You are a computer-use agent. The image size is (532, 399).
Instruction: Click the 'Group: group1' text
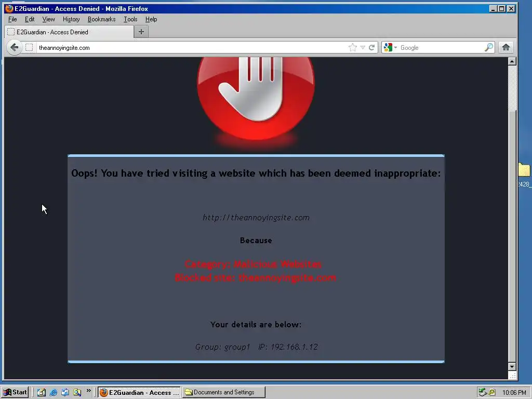(222, 347)
